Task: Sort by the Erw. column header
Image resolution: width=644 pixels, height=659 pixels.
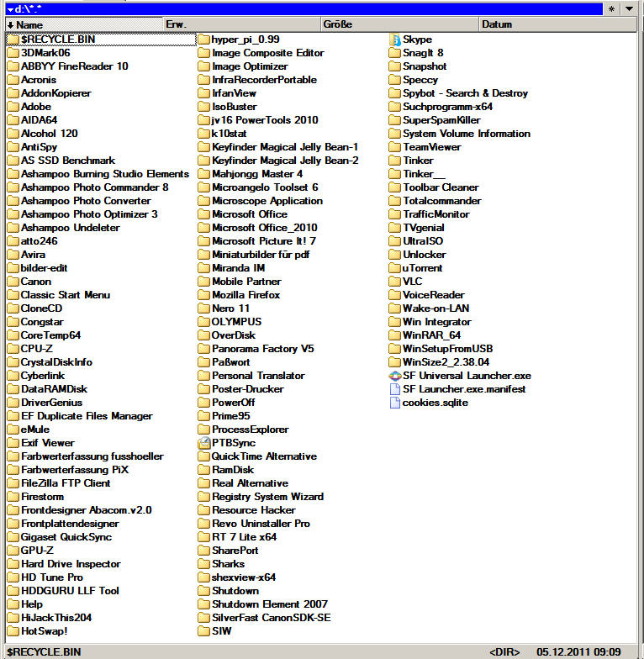Action: [242, 24]
